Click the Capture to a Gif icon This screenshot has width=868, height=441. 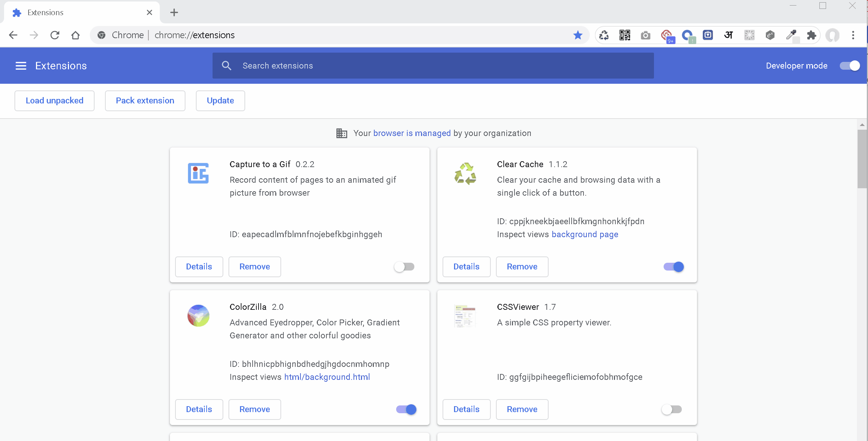pyautogui.click(x=198, y=173)
